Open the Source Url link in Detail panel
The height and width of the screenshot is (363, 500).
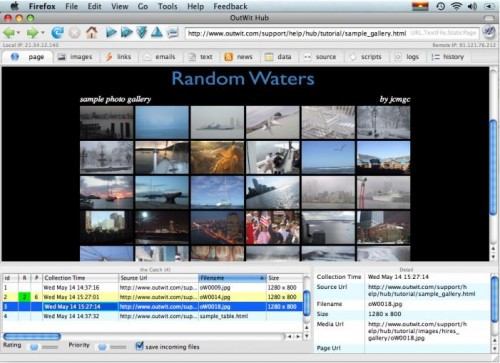click(x=421, y=290)
